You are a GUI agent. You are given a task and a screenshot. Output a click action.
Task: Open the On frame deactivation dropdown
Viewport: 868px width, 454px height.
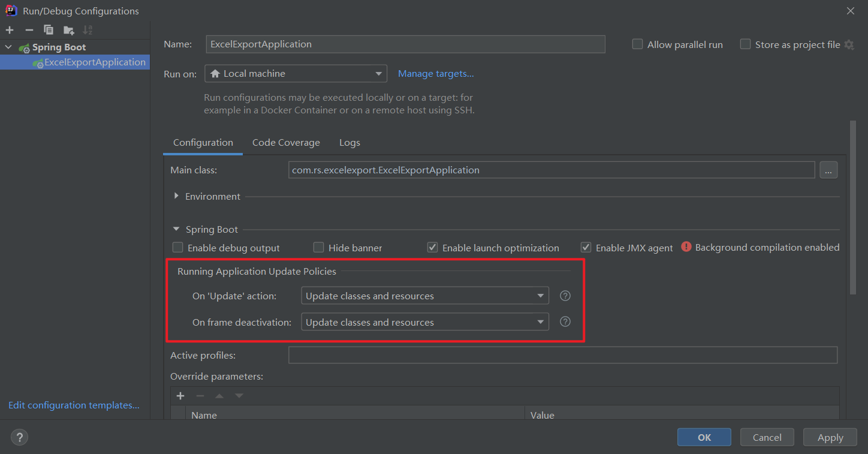(x=425, y=322)
